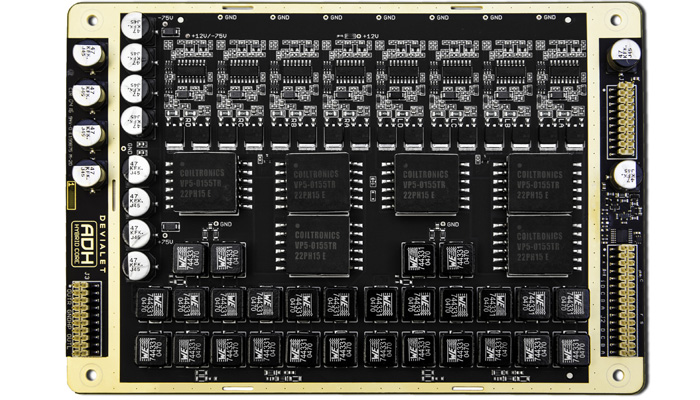700x400 pixels.
Task: Select the leftmost inductor in the bottom row
Action: click(153, 349)
